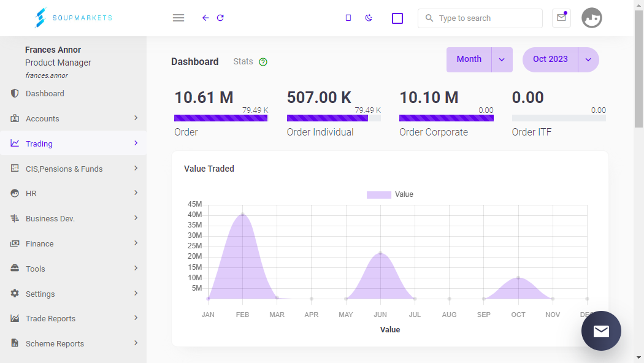Expand the Business Dev. chevron

(x=136, y=218)
